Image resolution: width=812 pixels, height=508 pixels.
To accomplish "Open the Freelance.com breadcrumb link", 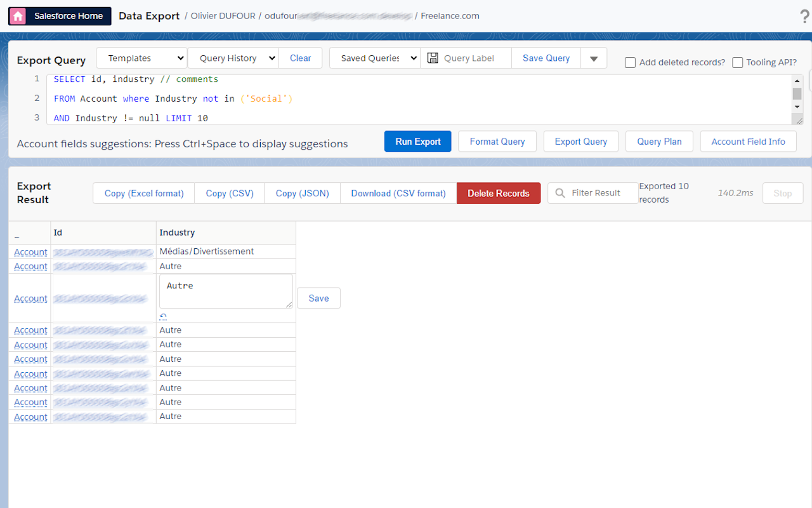I will coord(450,15).
